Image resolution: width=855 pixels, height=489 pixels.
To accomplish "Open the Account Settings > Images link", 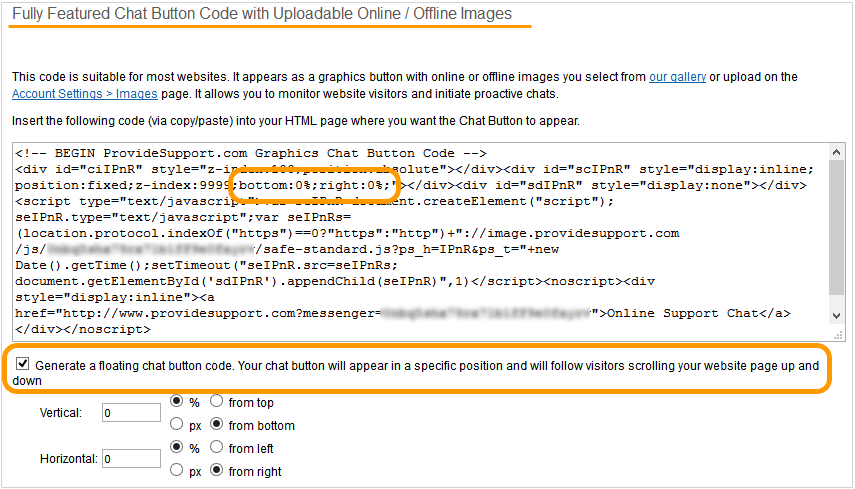I will (85, 94).
